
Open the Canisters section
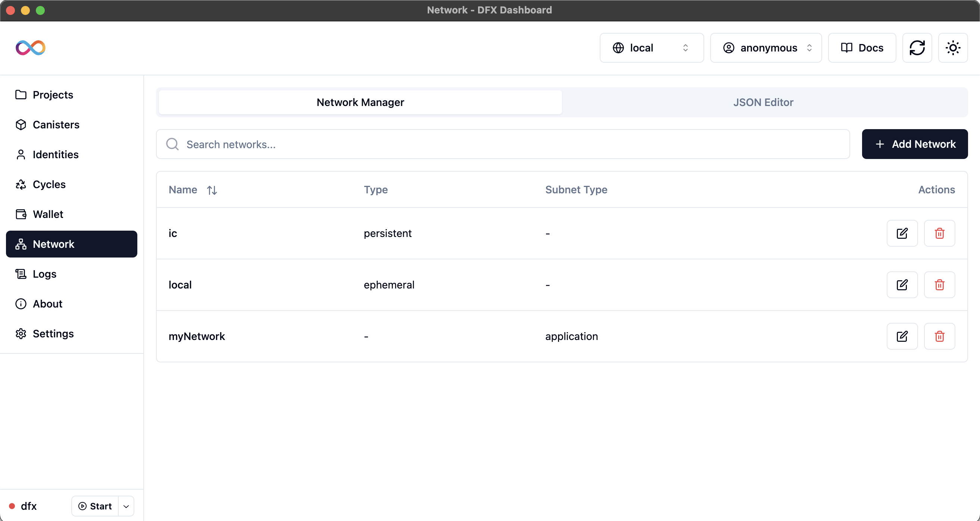pyautogui.click(x=56, y=124)
